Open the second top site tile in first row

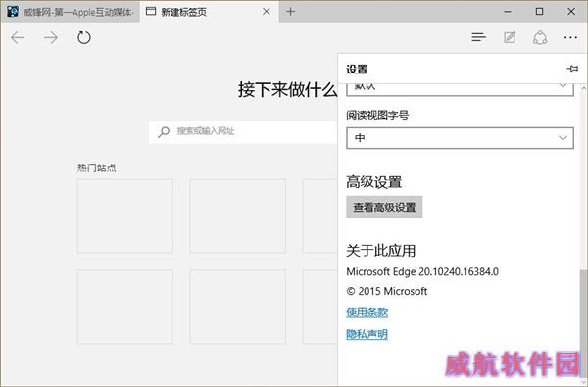238,216
